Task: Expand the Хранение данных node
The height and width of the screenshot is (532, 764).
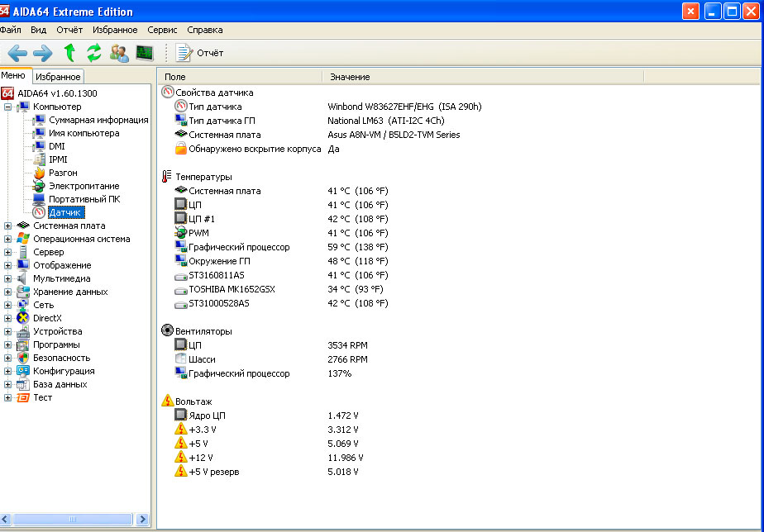Action: tap(7, 292)
